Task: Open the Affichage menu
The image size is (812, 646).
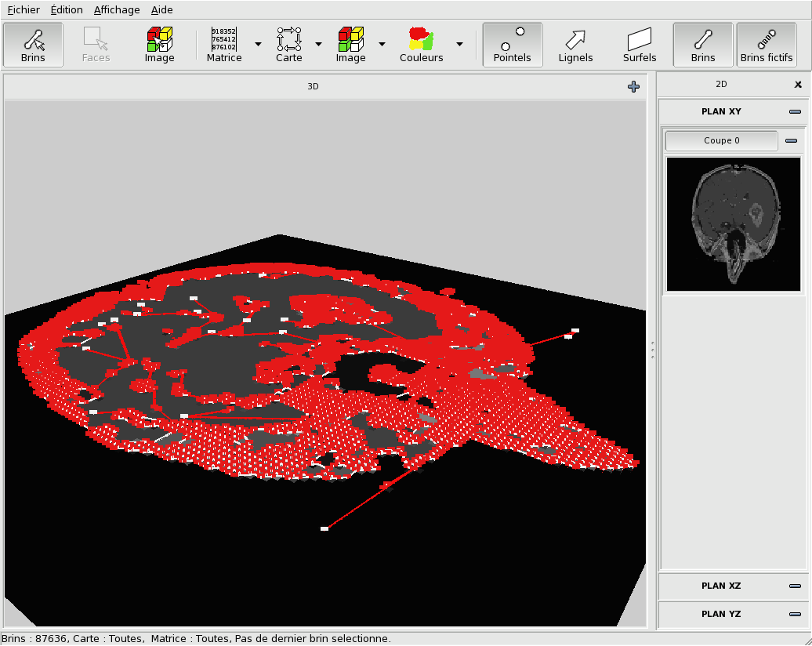Action: (x=117, y=10)
